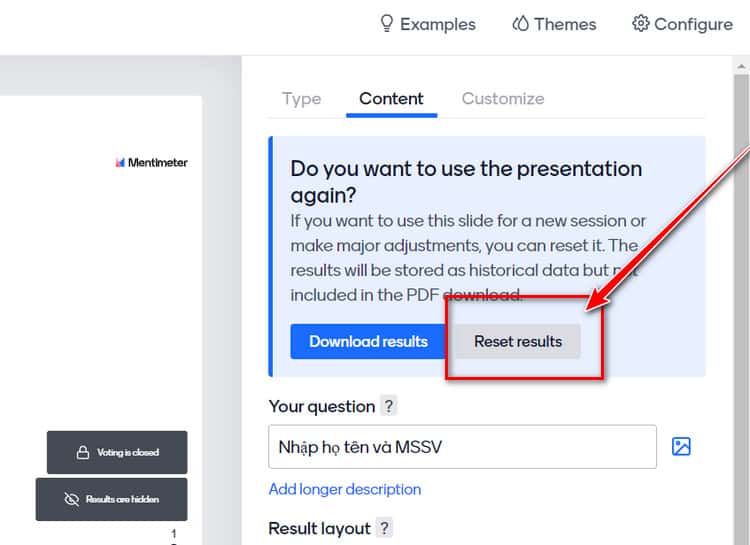This screenshot has width=750, height=545.
Task: Click the help icon next to Result layout
Action: click(x=384, y=528)
